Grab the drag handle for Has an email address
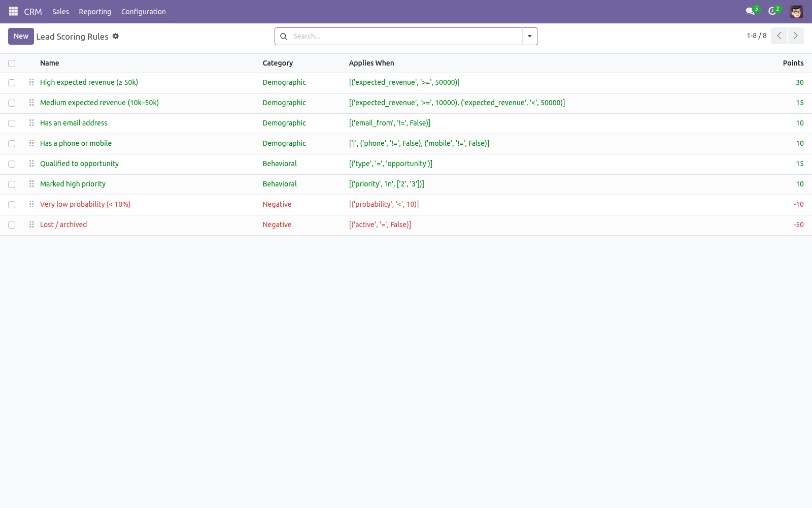 click(31, 123)
